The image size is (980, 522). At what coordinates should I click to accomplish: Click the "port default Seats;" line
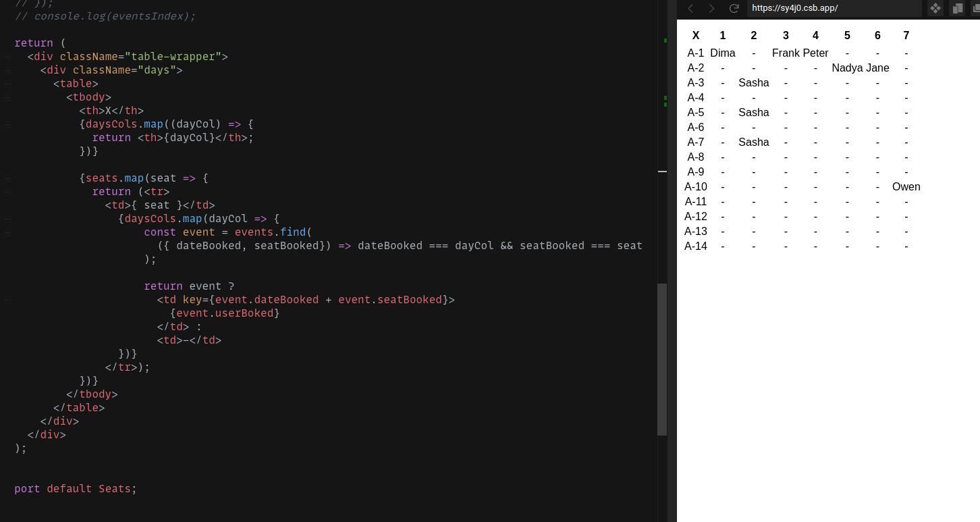[x=76, y=489]
